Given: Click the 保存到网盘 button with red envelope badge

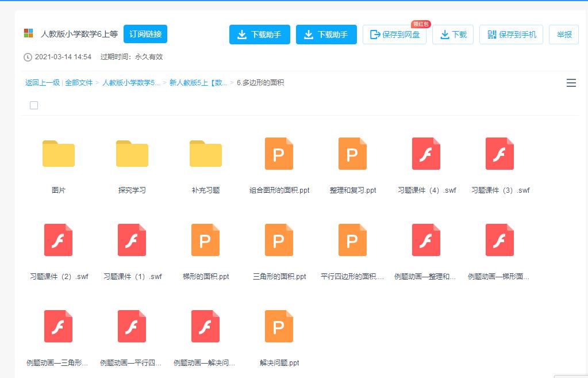Looking at the screenshot, I should coord(395,35).
